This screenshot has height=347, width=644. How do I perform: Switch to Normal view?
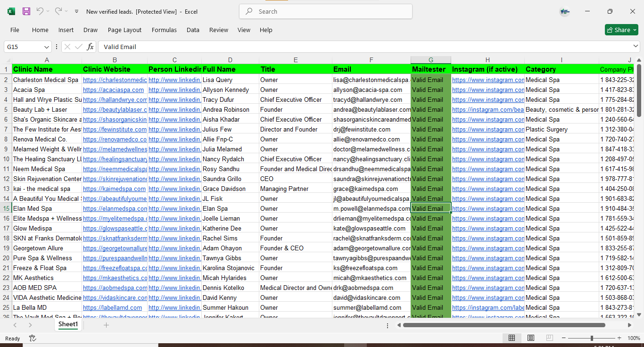512,338
